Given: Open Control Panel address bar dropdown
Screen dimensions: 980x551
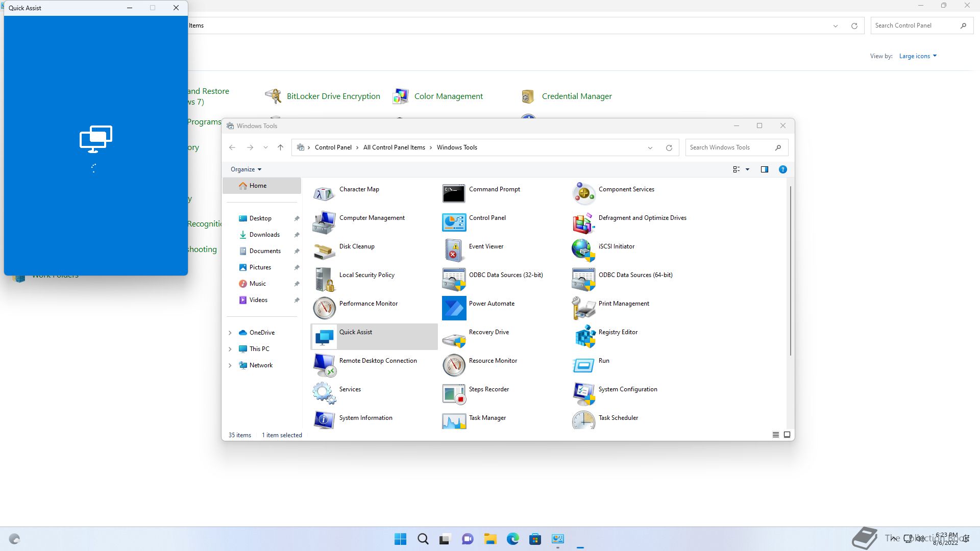Looking at the screenshot, I should [x=836, y=26].
